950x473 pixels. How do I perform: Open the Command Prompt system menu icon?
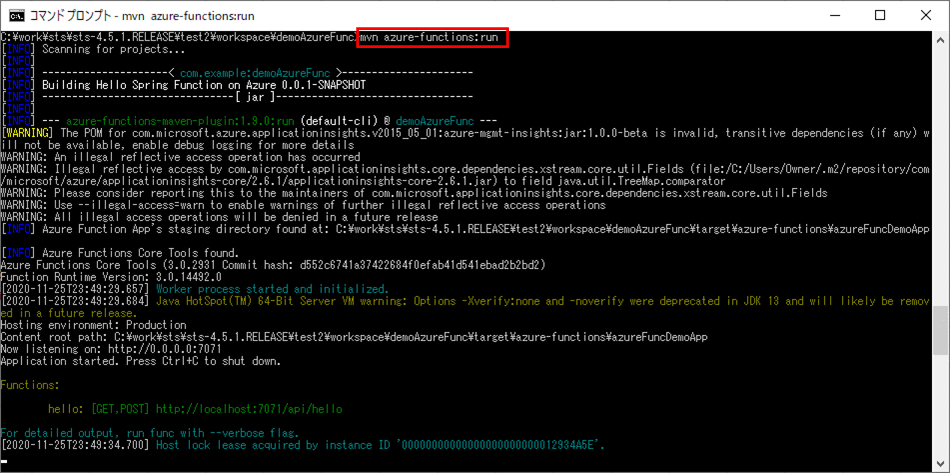(x=16, y=15)
